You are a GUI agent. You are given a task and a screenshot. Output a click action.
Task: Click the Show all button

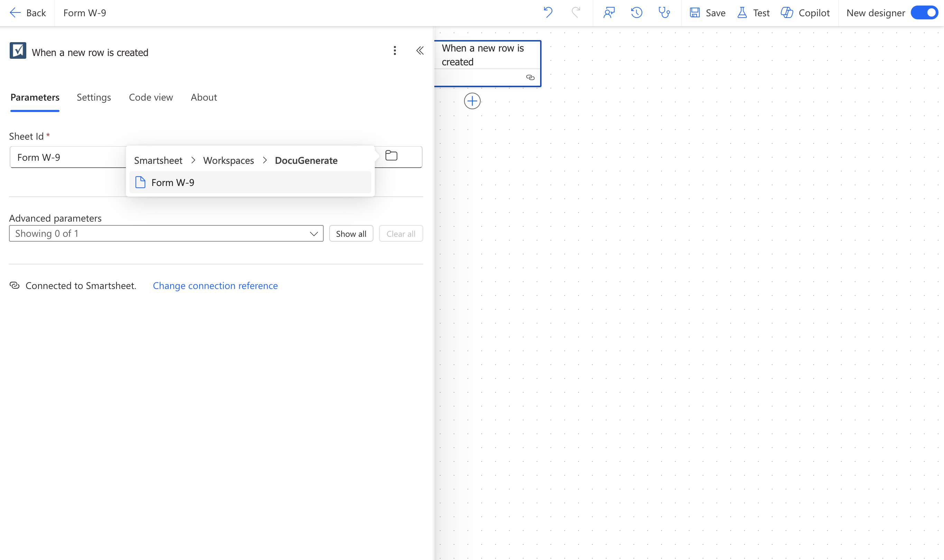[351, 234]
